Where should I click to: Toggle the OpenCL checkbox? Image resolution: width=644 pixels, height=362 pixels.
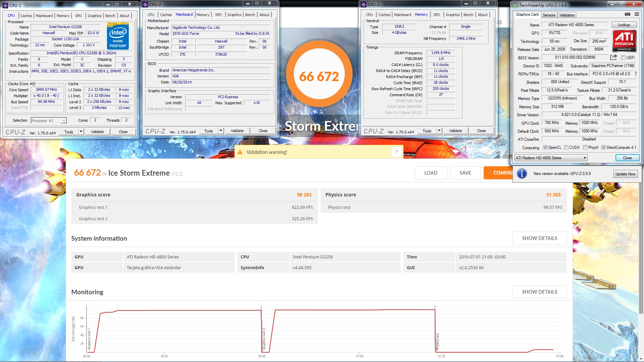coord(545,147)
